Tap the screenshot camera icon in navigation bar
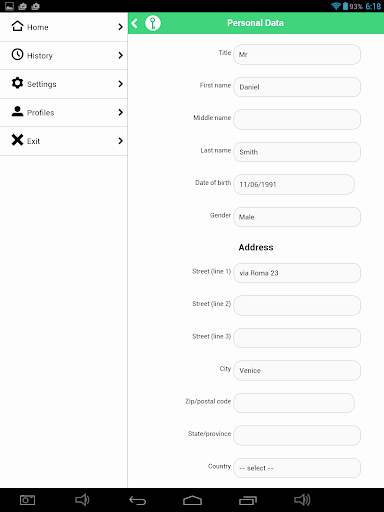The height and width of the screenshot is (512, 384). coord(27,500)
